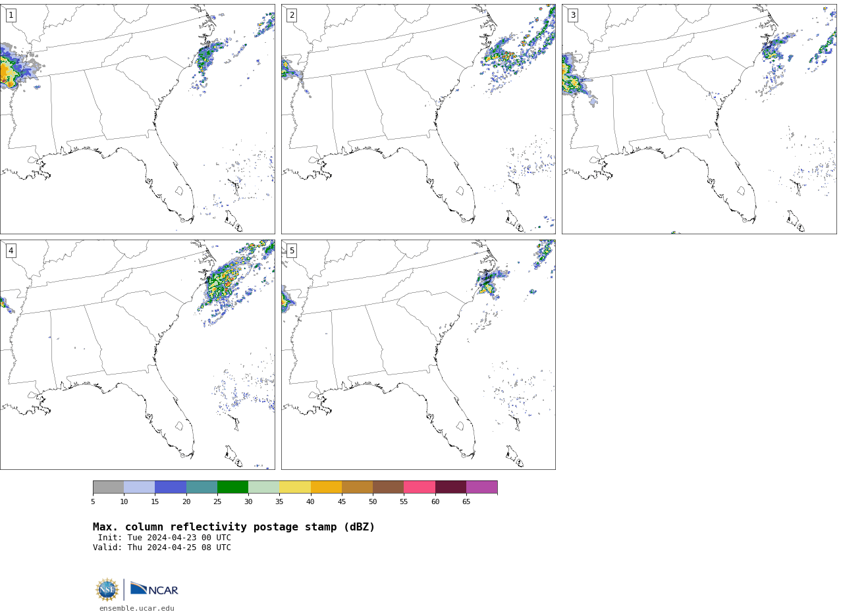Viewport: 843px width, 616px height.
Task: Click the 'Init: Tue 2024-04-23 00 UTC' line
Action: click(165, 538)
